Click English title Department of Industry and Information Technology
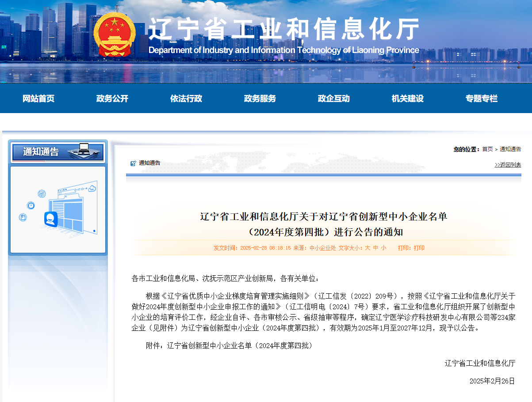The width and height of the screenshot is (532, 402). tap(283, 50)
